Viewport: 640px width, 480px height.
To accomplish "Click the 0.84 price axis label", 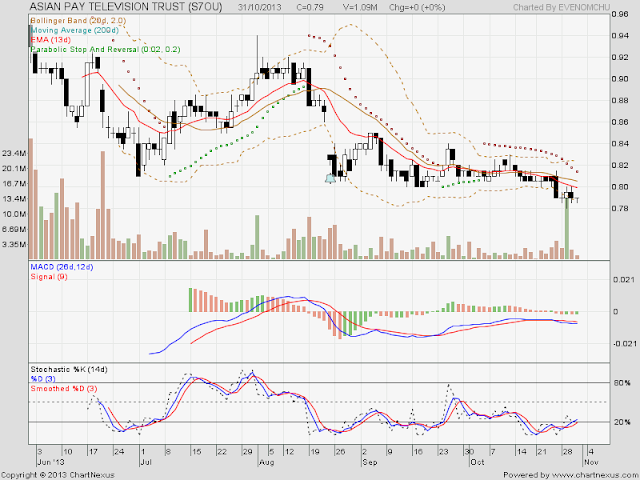I will pyautogui.click(x=620, y=144).
